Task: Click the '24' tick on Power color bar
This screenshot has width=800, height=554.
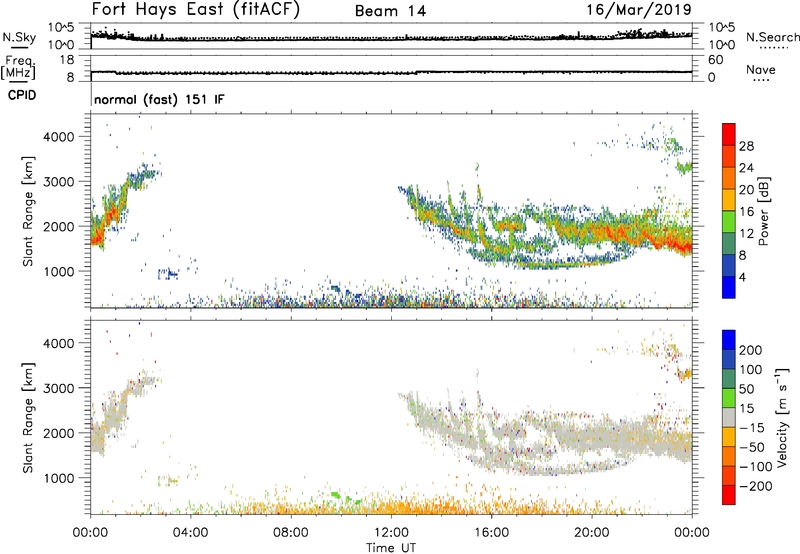Action: tap(746, 168)
